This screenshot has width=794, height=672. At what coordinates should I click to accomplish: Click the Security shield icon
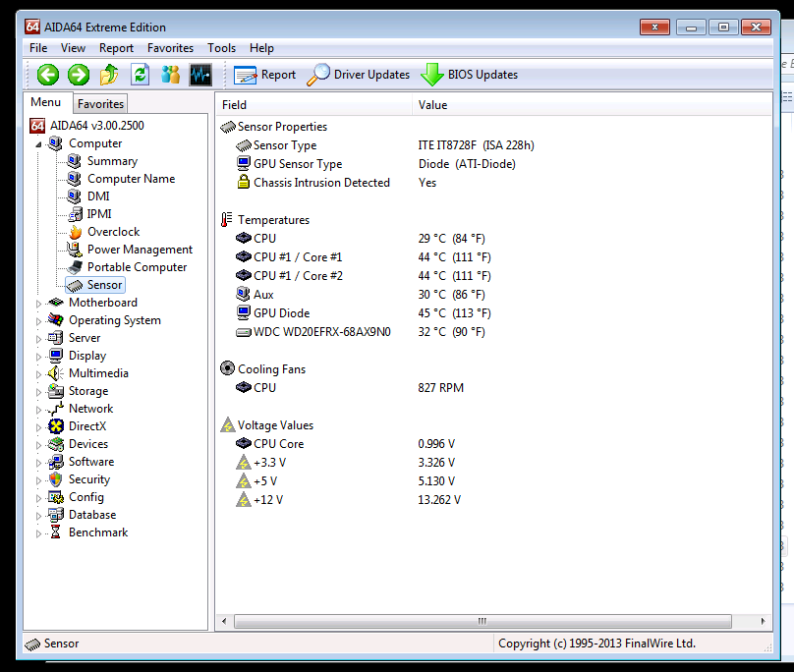coord(56,479)
